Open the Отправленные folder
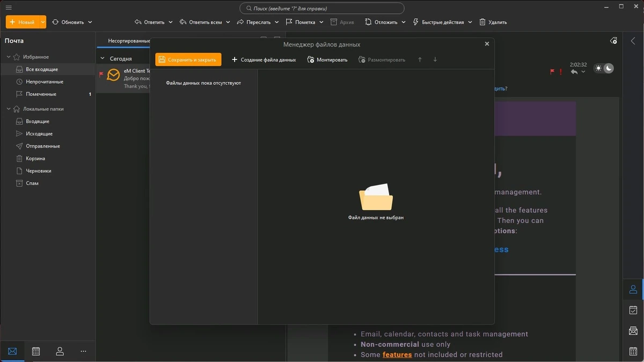This screenshot has width=644, height=362. point(48,146)
